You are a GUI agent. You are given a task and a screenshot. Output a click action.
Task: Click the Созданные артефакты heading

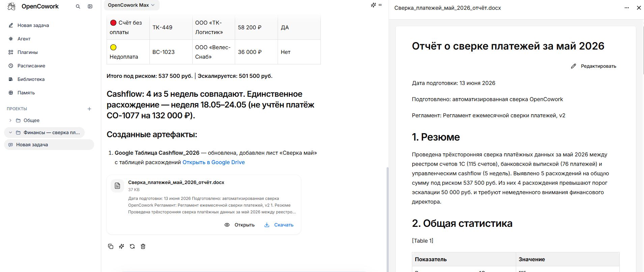click(152, 134)
